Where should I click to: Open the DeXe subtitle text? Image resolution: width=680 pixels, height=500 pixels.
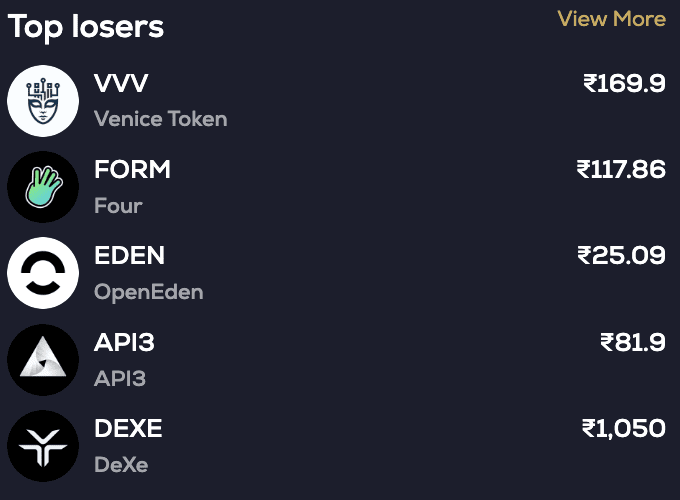point(121,465)
